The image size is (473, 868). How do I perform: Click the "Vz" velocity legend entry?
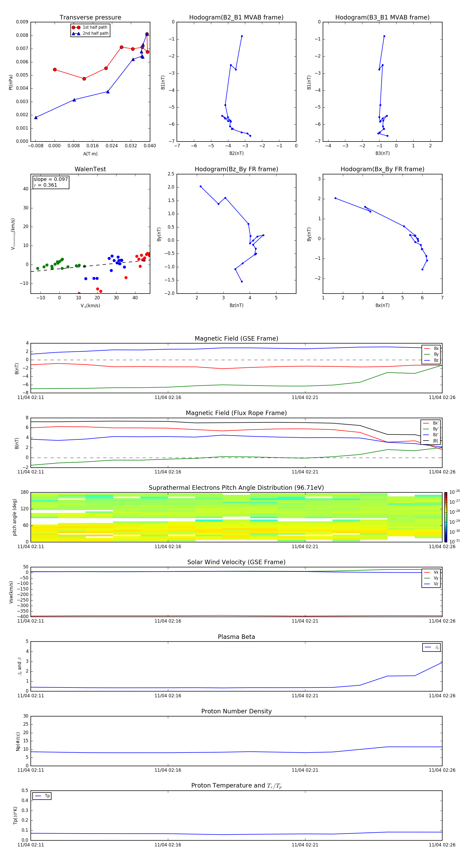431,584
